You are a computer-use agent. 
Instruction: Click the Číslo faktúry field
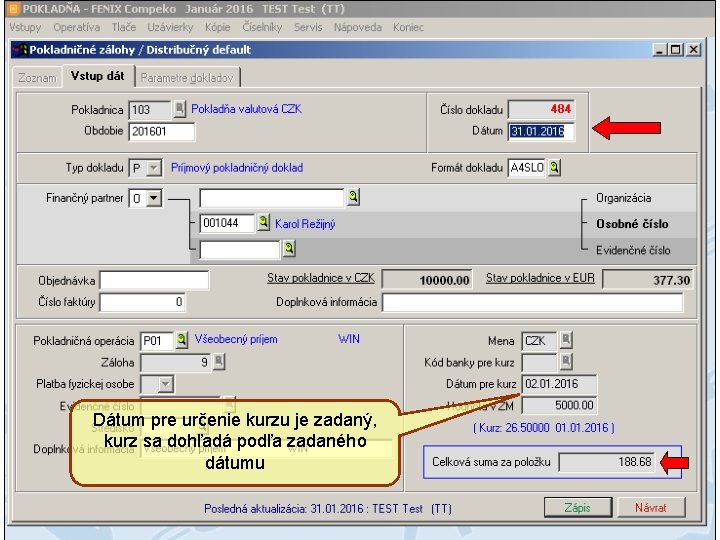(143, 302)
